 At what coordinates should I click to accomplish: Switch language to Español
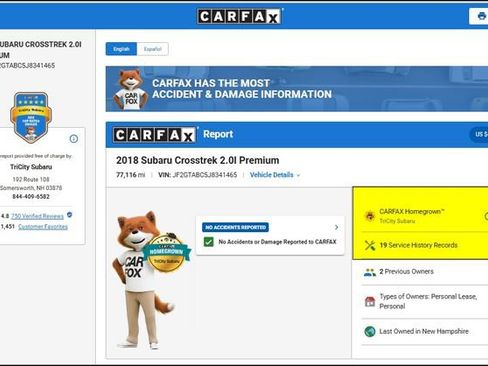click(152, 49)
